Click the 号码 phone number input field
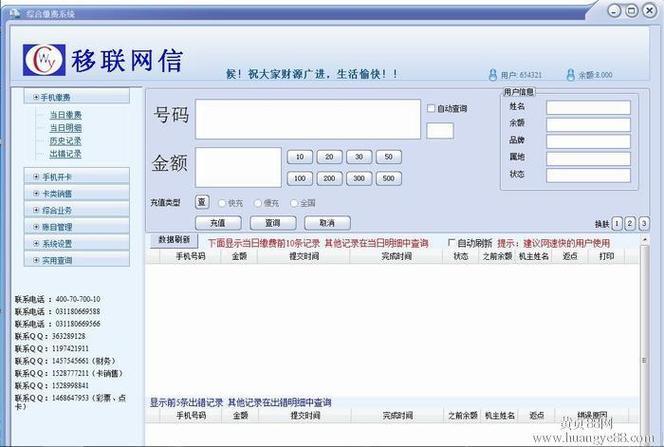Image resolution: width=664 pixels, height=447 pixels. (308, 119)
